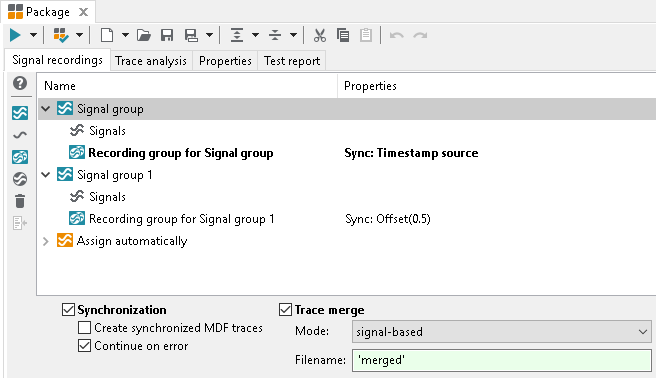This screenshot has height=378, width=656.
Task: Click the expand all icon
Action: (x=237, y=35)
